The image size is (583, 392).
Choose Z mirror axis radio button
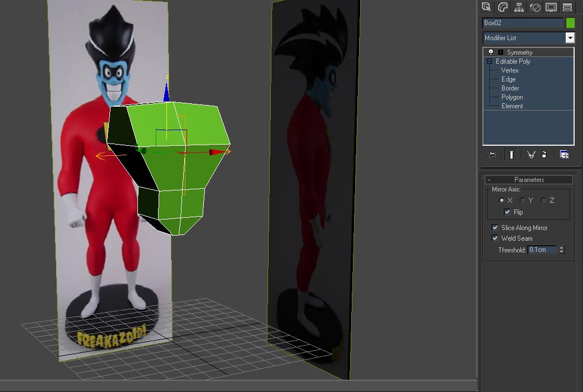point(543,200)
